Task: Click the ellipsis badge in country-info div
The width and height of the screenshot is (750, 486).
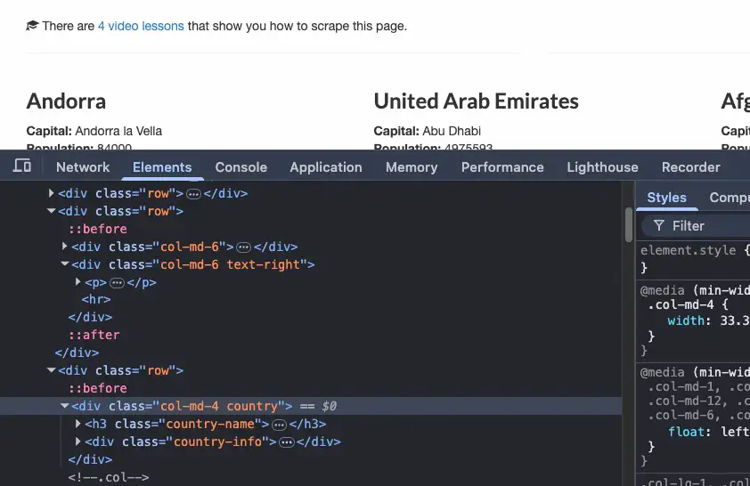Action: [286, 442]
